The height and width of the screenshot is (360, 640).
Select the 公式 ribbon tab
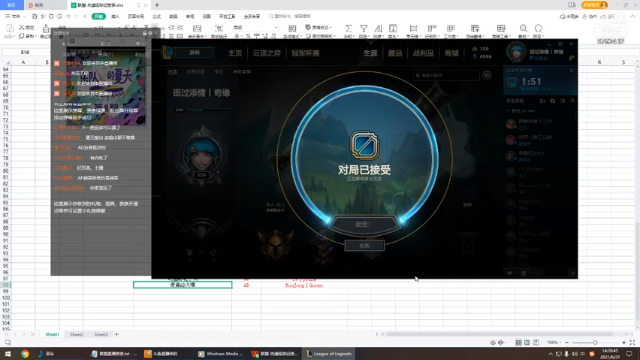pyautogui.click(x=157, y=16)
